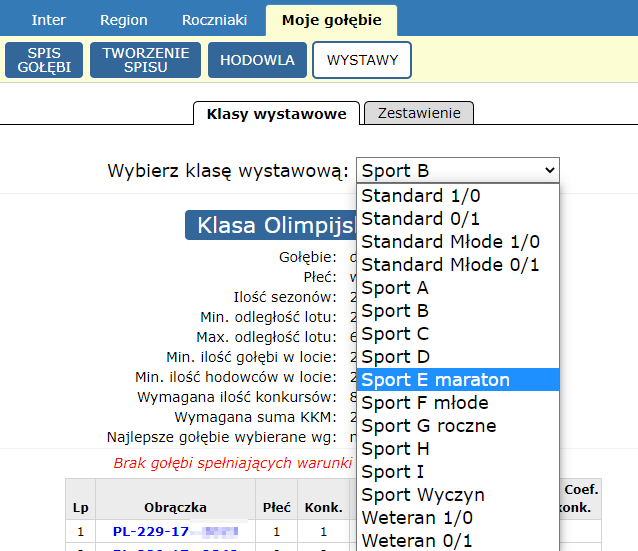Pick Sport G roczne from the list
Screen dimensions: 638x551
coord(428,426)
